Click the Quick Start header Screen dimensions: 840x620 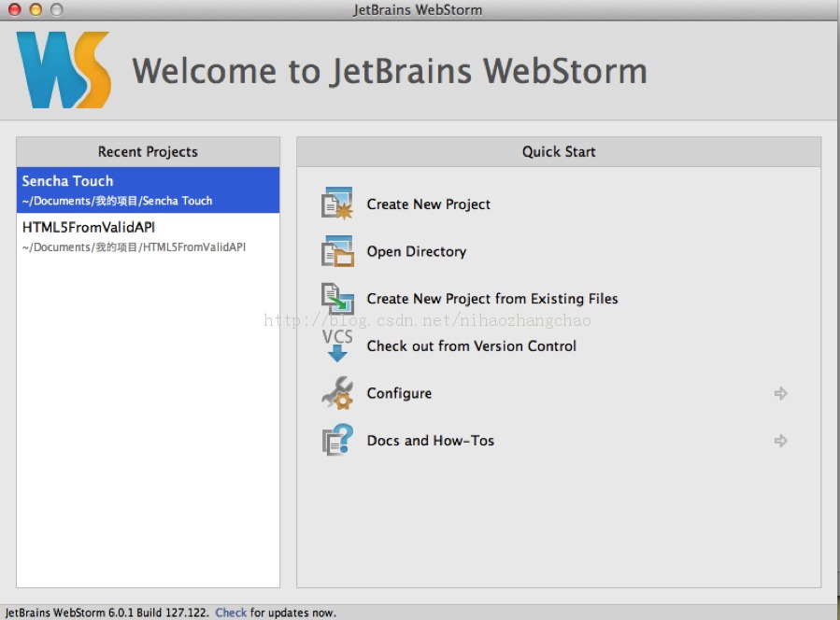pyautogui.click(x=559, y=152)
